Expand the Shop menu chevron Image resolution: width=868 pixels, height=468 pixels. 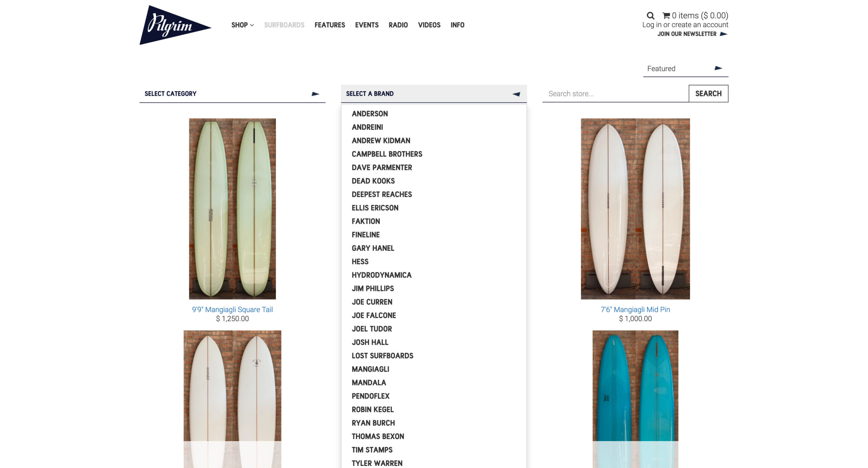pos(252,25)
